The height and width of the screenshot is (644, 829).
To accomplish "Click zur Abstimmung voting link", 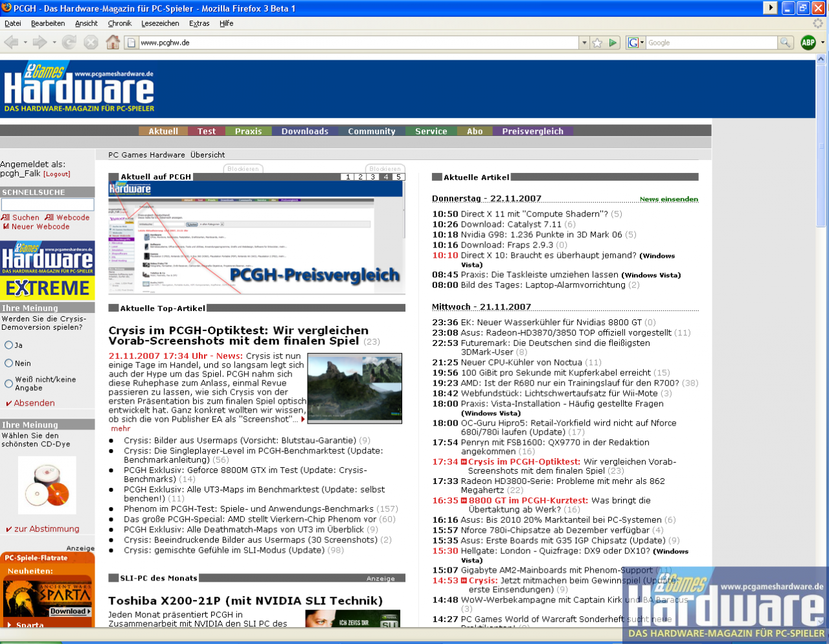I will click(x=42, y=529).
